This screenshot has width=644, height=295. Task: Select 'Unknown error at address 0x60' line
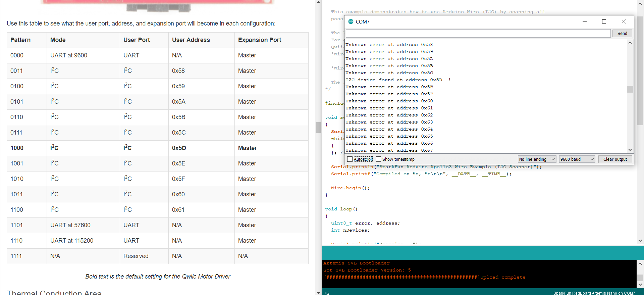coord(389,101)
